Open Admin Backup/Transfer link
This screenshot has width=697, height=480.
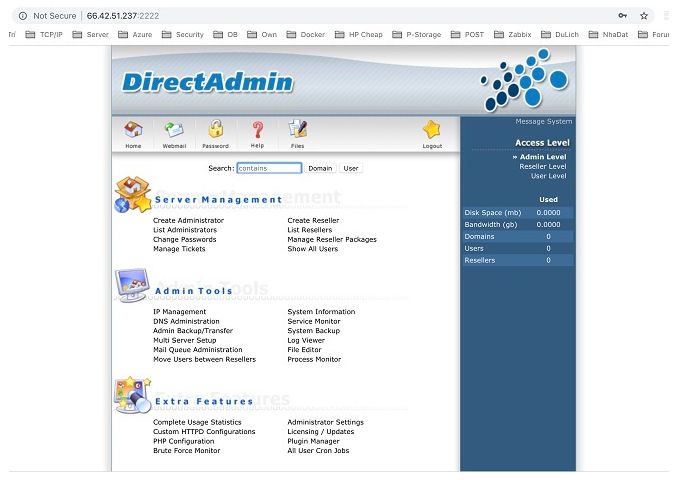click(193, 331)
